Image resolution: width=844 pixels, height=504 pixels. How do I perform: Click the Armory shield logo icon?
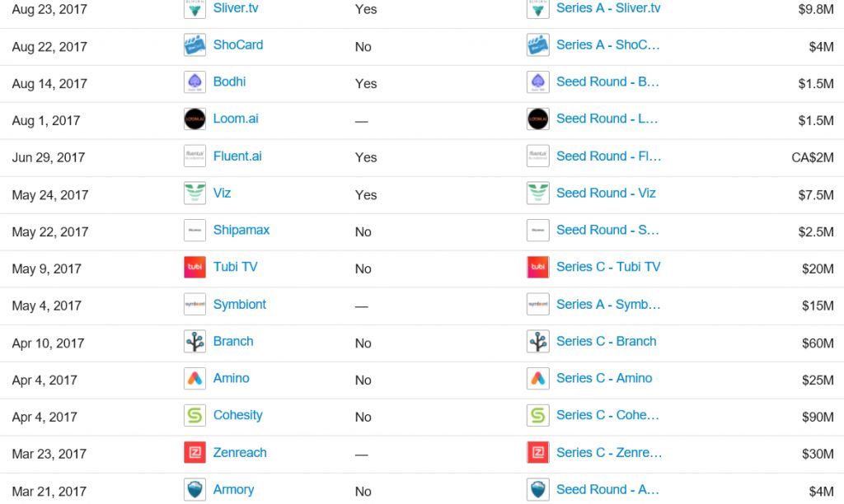point(195,490)
